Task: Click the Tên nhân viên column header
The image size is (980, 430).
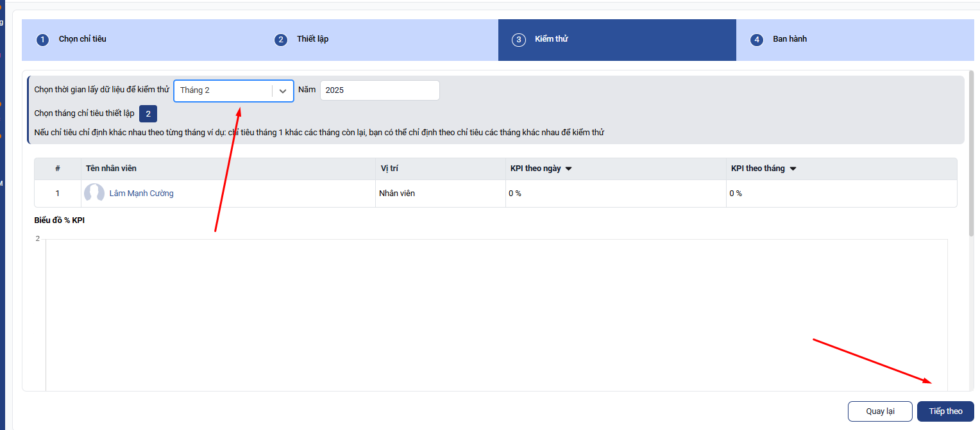Action: point(111,169)
